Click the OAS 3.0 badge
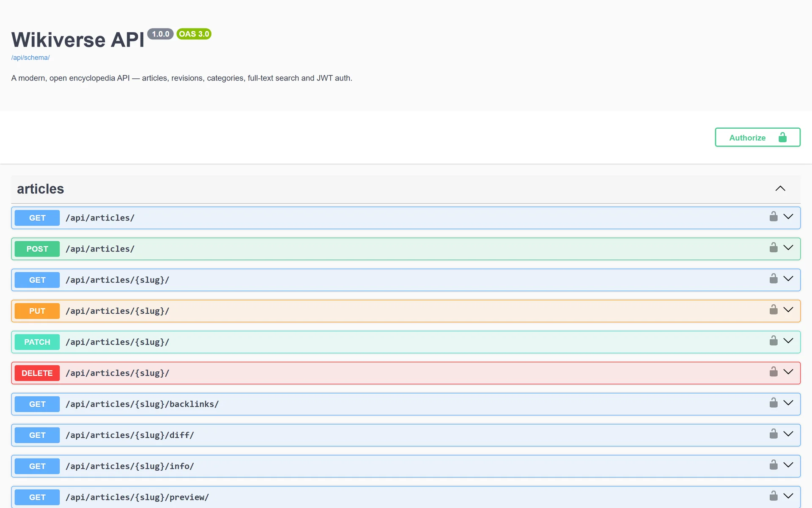This screenshot has width=812, height=508. click(x=194, y=34)
